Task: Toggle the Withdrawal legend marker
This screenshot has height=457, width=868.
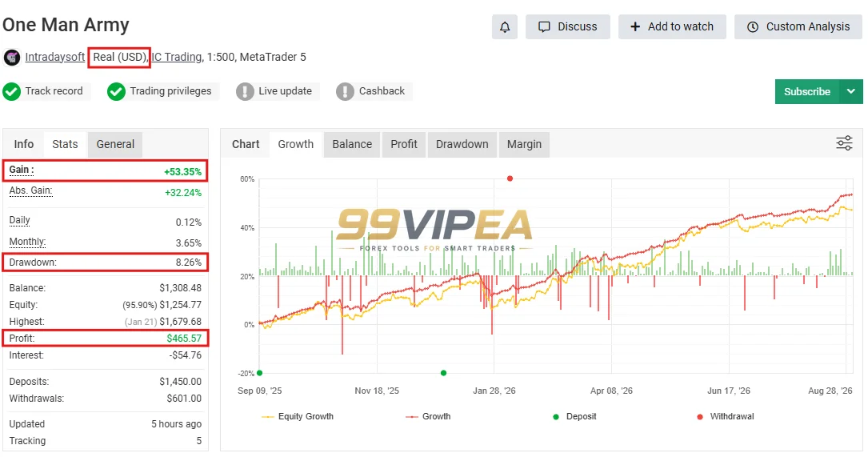Action: point(725,416)
